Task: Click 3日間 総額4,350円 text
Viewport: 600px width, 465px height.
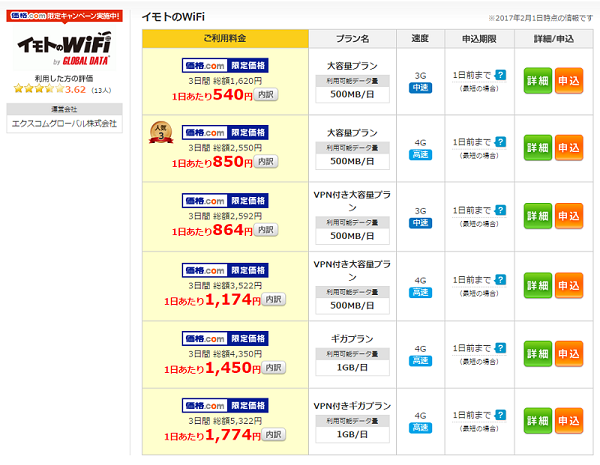Action: (x=225, y=354)
